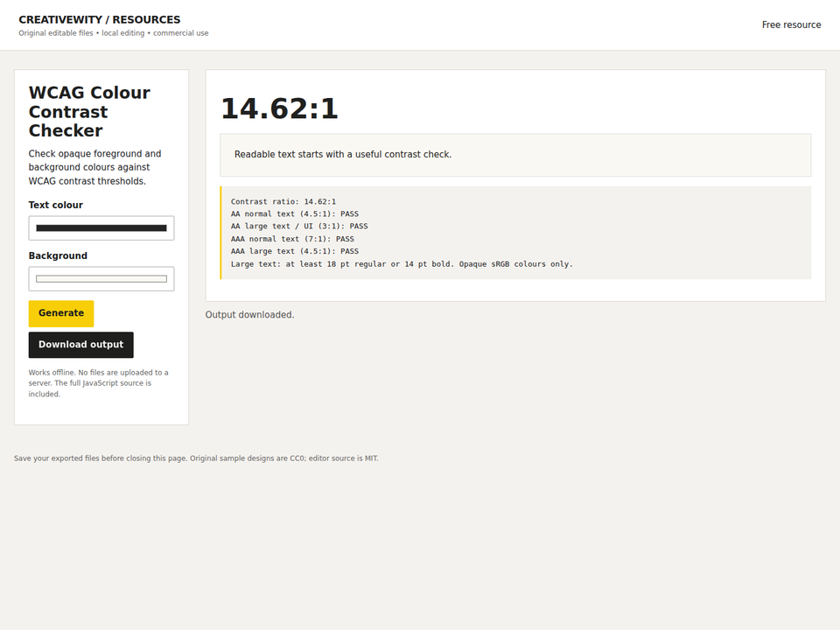Open the Background colour swatch picker
Image resolution: width=840 pixels, height=630 pixels.
click(101, 279)
